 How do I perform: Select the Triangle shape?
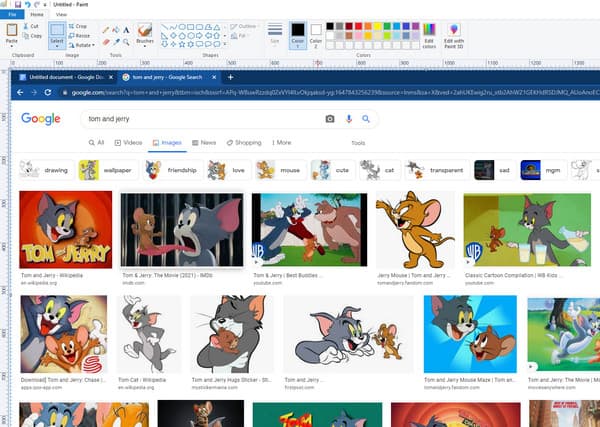tap(217, 27)
